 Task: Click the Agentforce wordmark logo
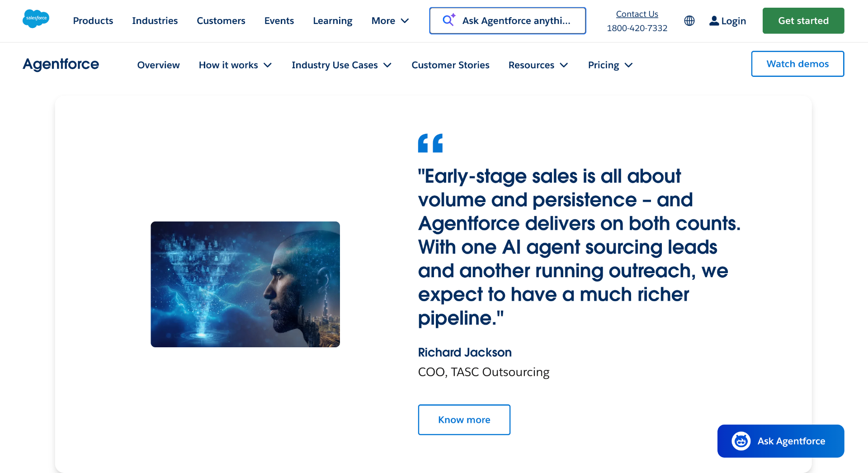pos(61,64)
